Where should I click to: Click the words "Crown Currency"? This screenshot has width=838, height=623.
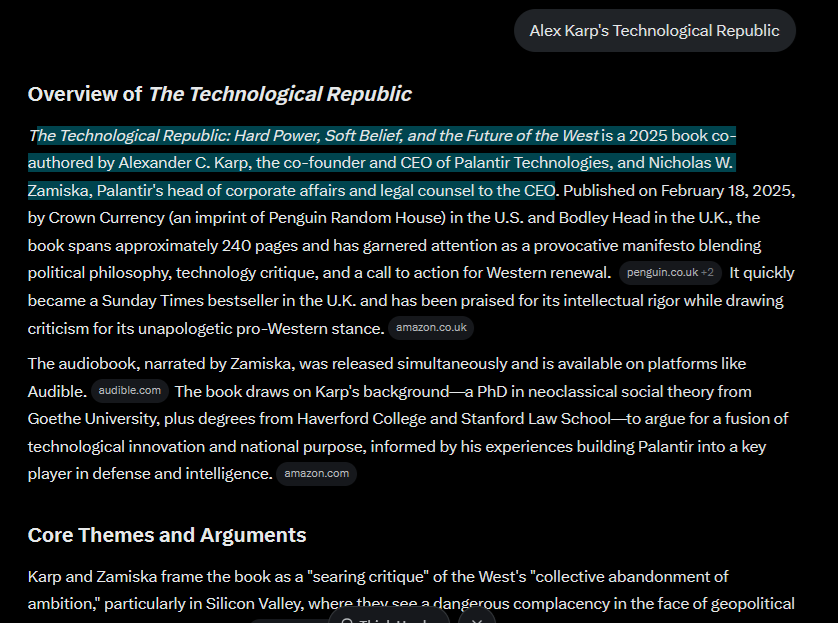click(x=106, y=218)
